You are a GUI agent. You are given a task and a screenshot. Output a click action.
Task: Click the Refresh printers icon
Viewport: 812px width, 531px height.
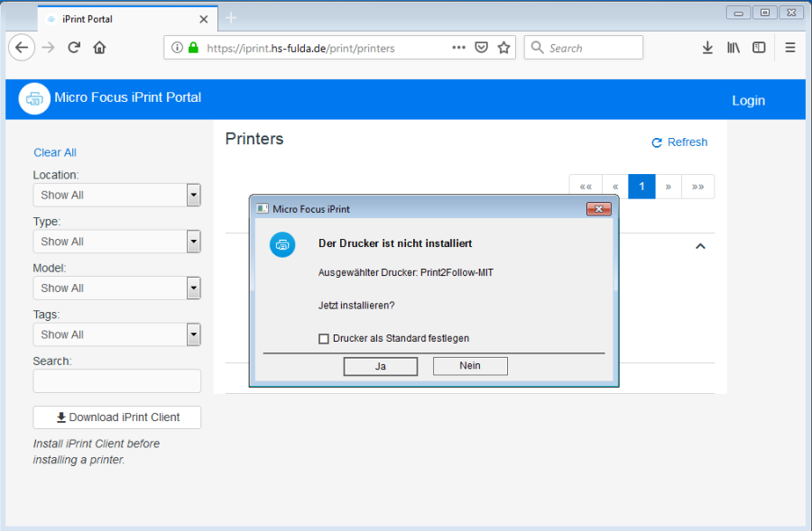coord(658,142)
